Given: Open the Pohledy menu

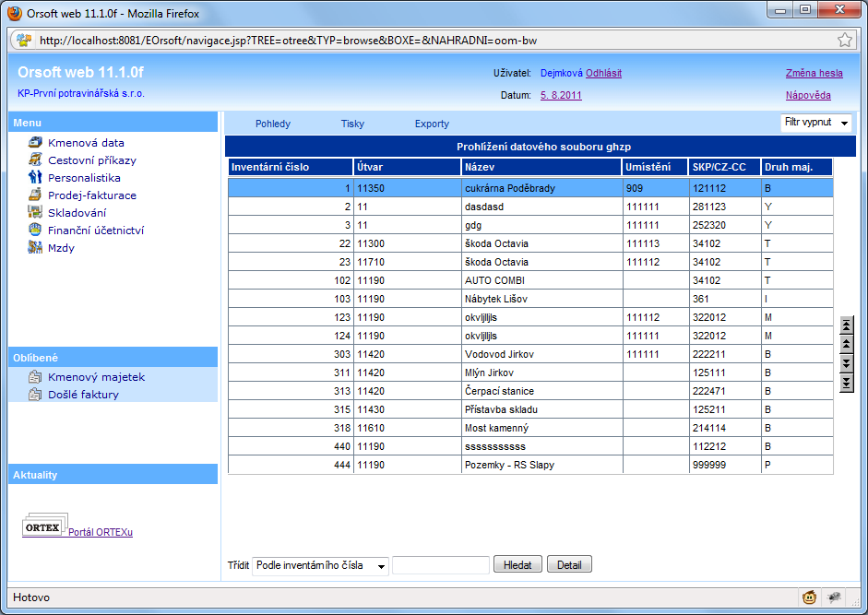Looking at the screenshot, I should (x=273, y=124).
